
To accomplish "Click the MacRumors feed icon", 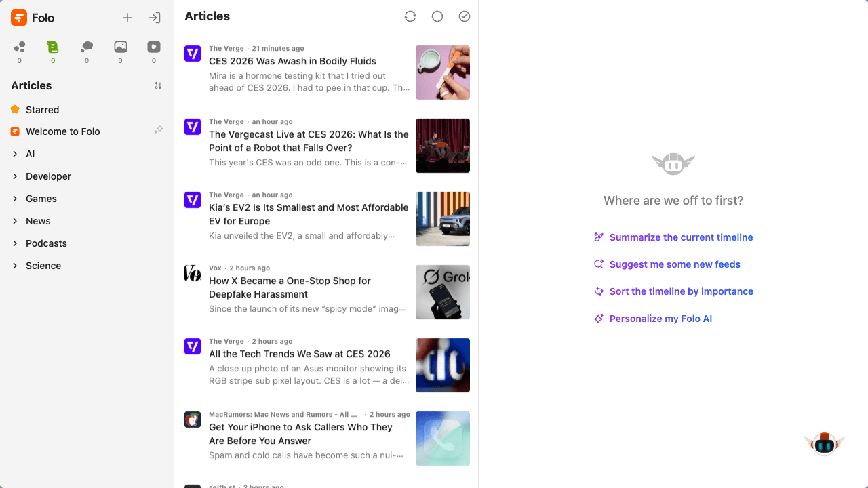I will coord(193,420).
